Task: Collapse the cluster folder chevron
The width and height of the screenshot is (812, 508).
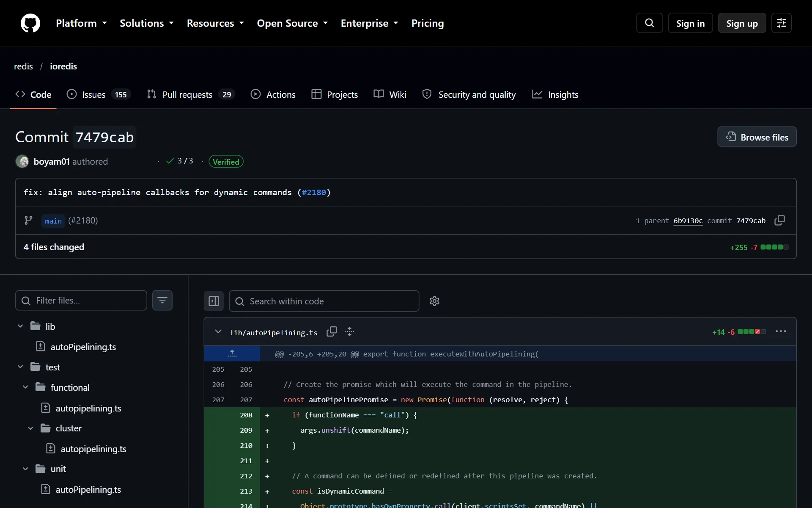Action: (30, 428)
